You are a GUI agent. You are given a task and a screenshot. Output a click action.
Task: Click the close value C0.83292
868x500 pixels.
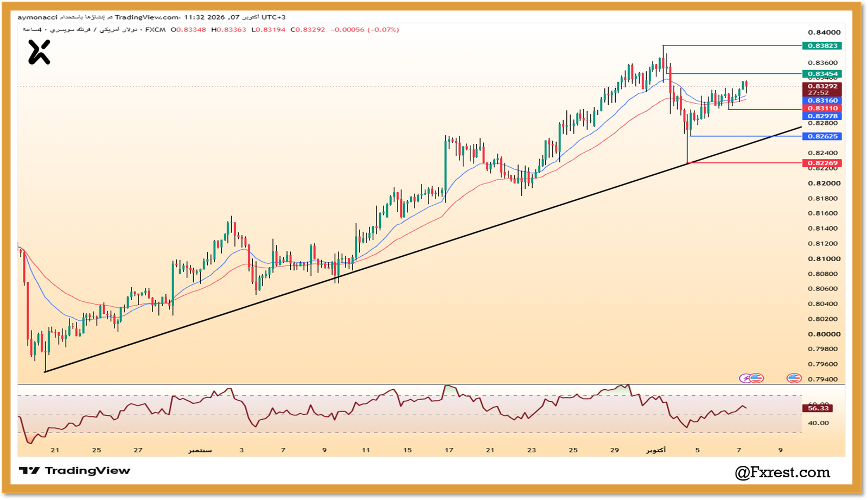click(x=308, y=30)
